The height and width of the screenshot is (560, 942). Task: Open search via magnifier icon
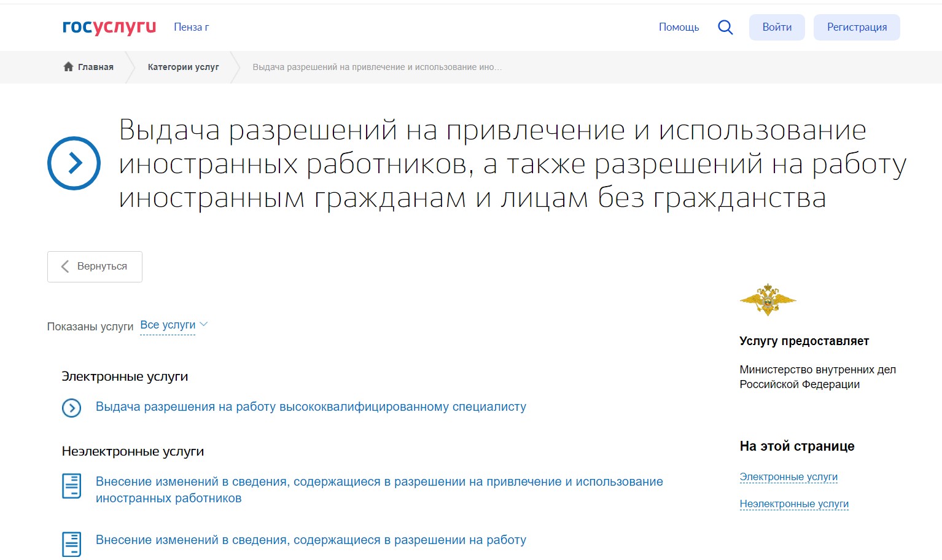point(725,27)
